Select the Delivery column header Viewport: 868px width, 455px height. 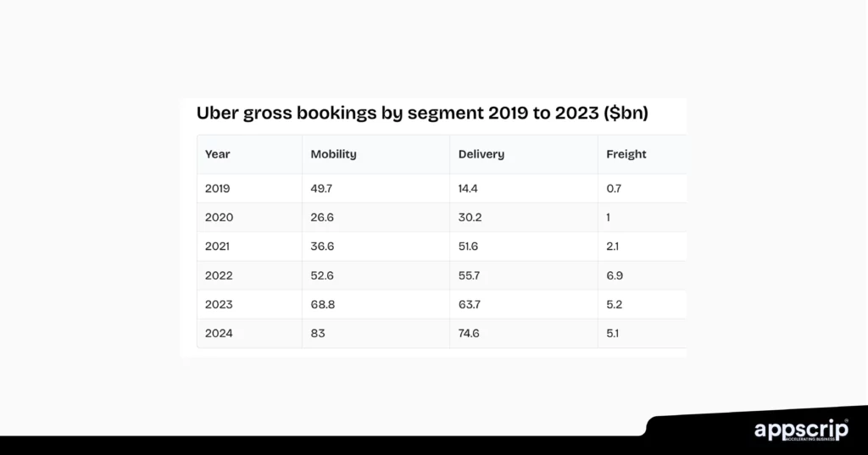[x=481, y=154]
